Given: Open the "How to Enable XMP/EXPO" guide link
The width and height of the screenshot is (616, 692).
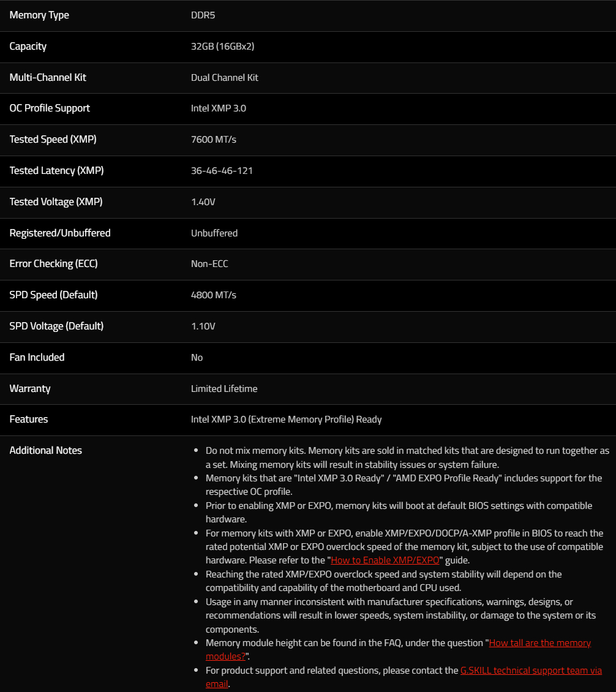Looking at the screenshot, I should 385,560.
